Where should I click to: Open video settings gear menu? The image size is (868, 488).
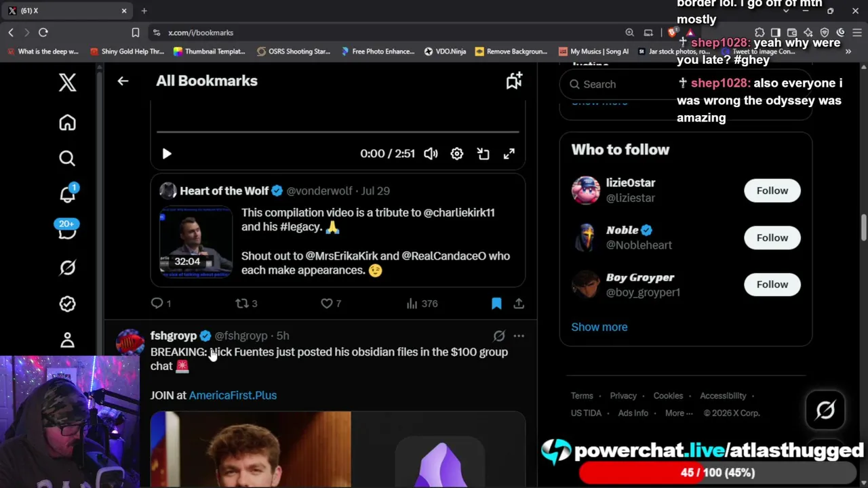pos(457,154)
